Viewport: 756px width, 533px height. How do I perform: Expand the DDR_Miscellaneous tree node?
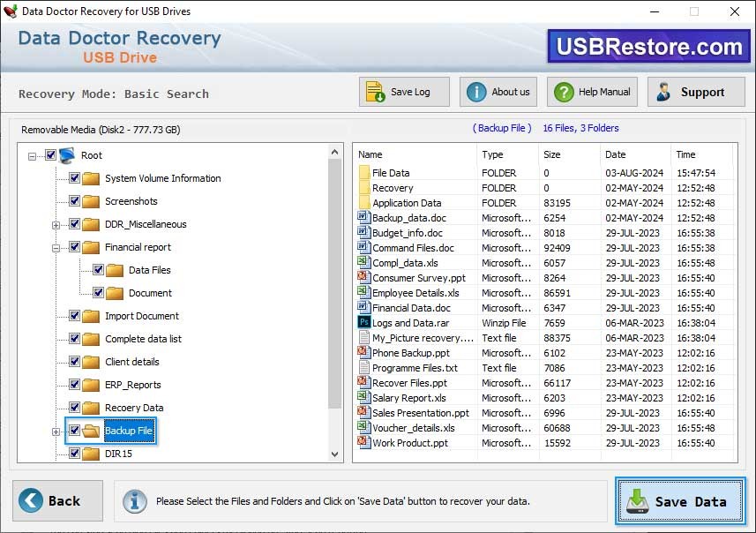56,224
